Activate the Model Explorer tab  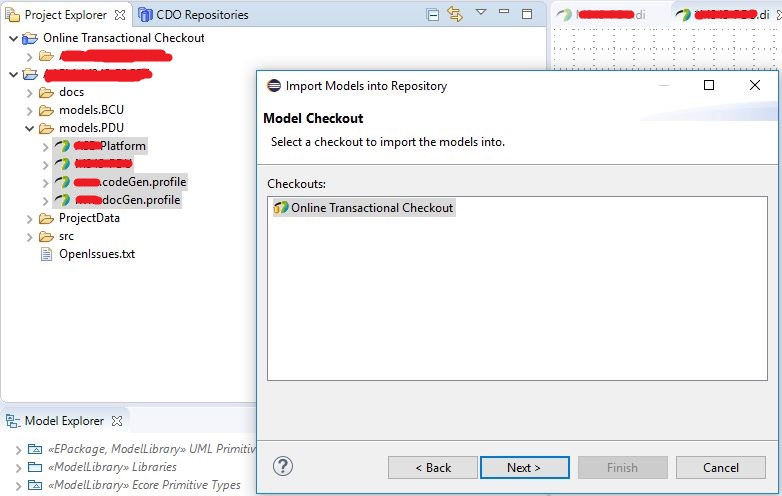(64, 421)
